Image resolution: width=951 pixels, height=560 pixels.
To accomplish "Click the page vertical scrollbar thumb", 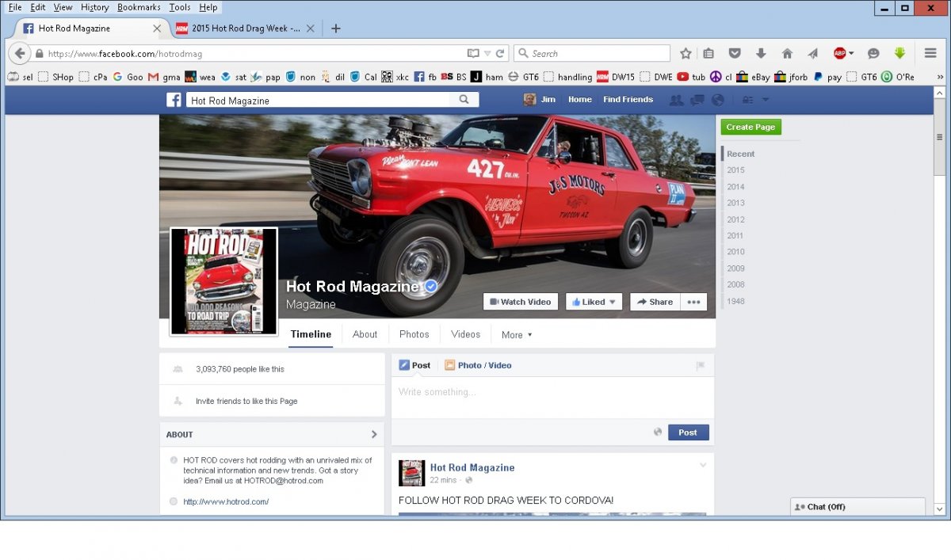I will tap(940, 137).
